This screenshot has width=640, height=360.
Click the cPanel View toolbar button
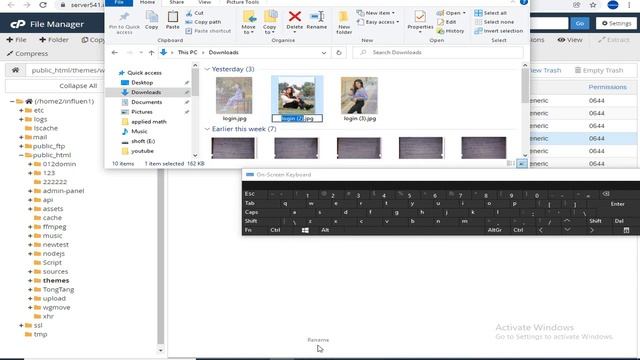click(x=570, y=40)
